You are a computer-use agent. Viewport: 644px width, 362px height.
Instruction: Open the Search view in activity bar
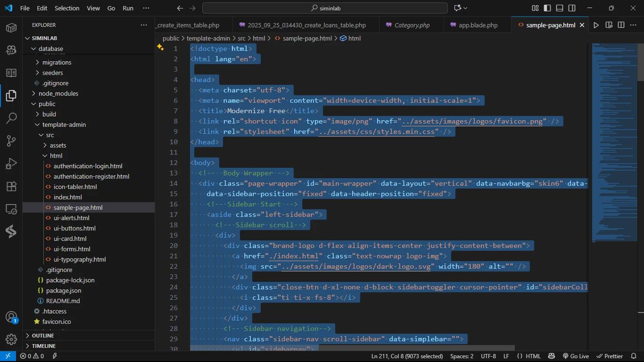pyautogui.click(x=11, y=118)
